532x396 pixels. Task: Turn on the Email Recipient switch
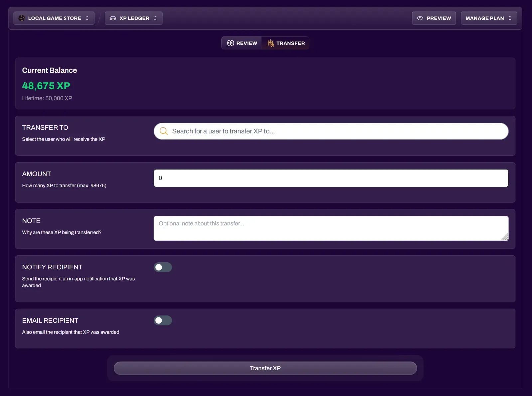pos(163,320)
